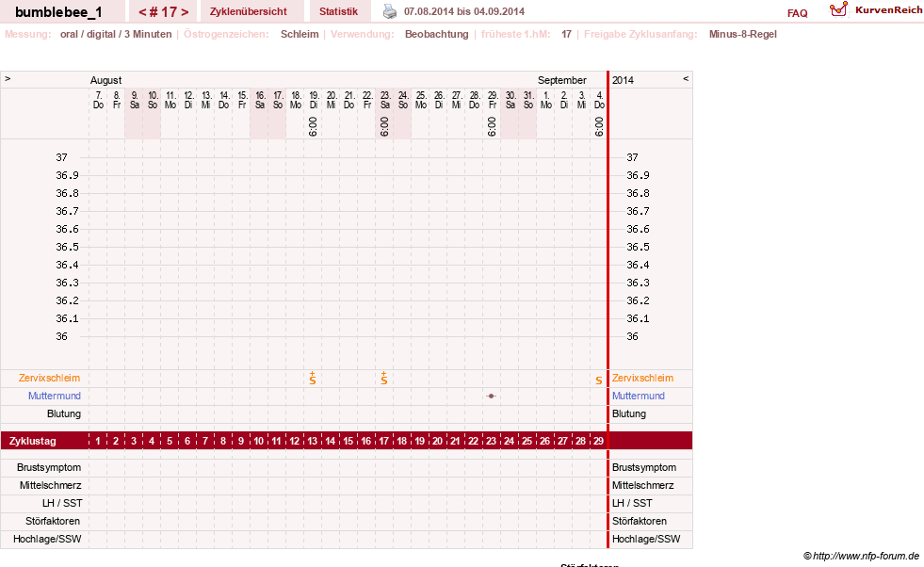924x567 pixels.
Task: Go to previous cycle with the left arrow
Action: point(142,12)
